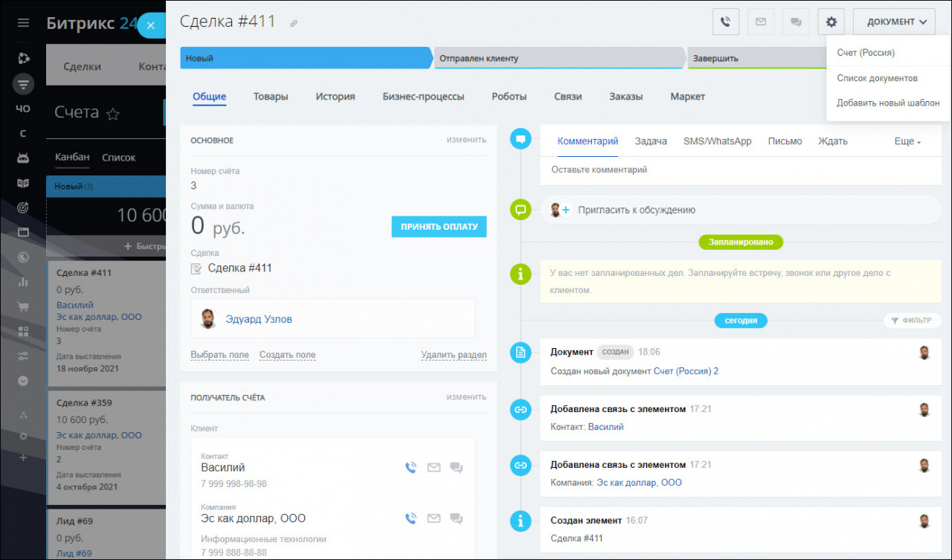Select Ждать timeline tab
The width and height of the screenshot is (952, 560).
tap(833, 141)
